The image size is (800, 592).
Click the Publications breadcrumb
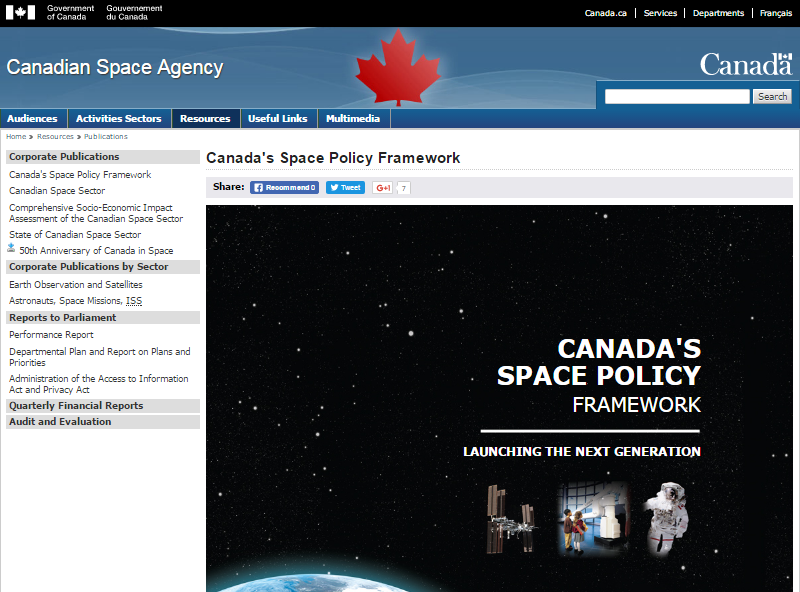point(106,137)
